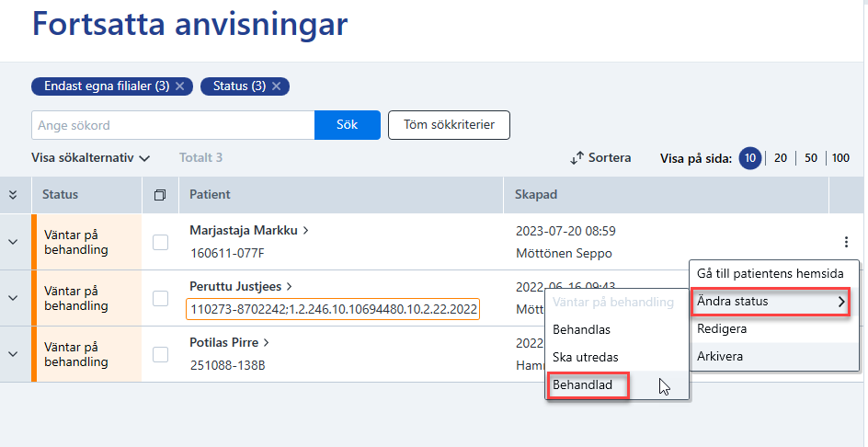
Task: Click the Fortsatta anvisningar heading
Action: (189, 24)
